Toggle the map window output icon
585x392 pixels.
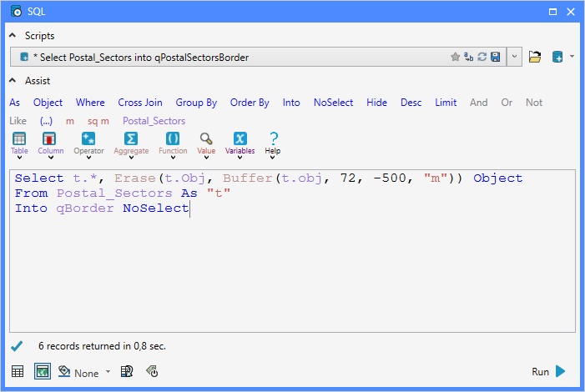[43, 371]
